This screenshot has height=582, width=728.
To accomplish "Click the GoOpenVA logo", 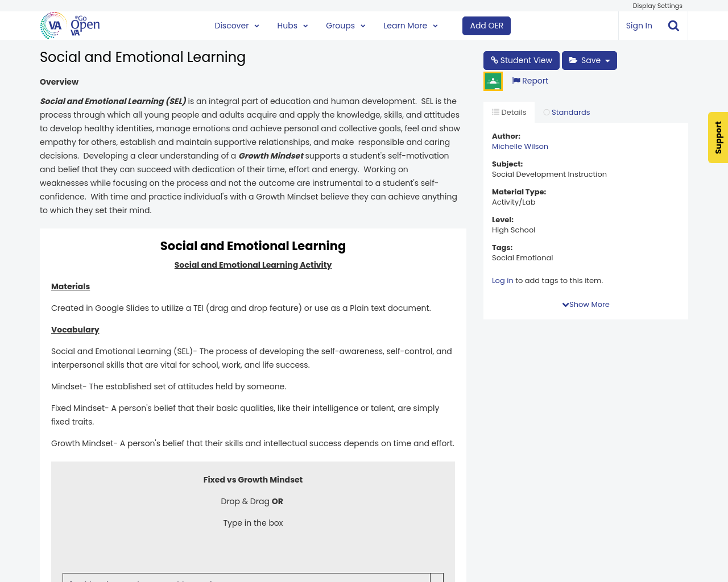I will coord(68,25).
